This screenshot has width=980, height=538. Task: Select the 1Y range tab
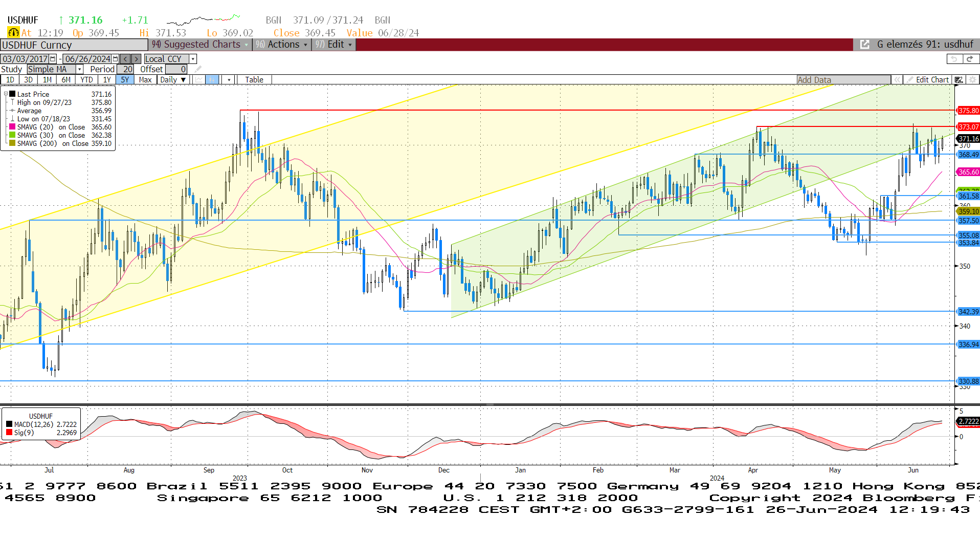click(107, 79)
